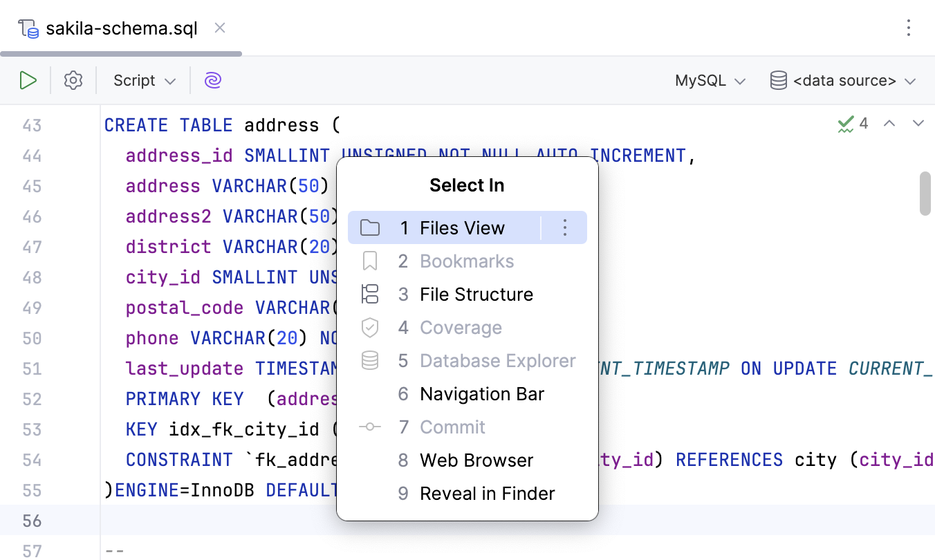
Task: Open the Script dropdown
Action: (x=142, y=80)
